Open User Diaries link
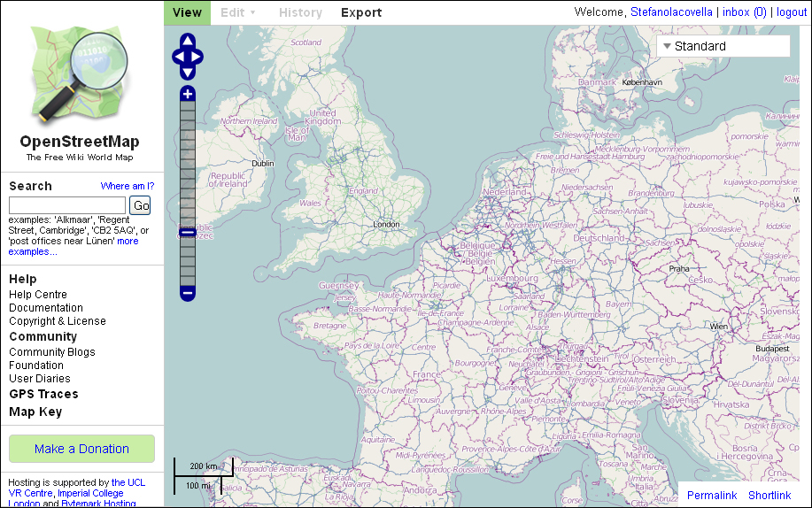The image size is (812, 508). (39, 379)
